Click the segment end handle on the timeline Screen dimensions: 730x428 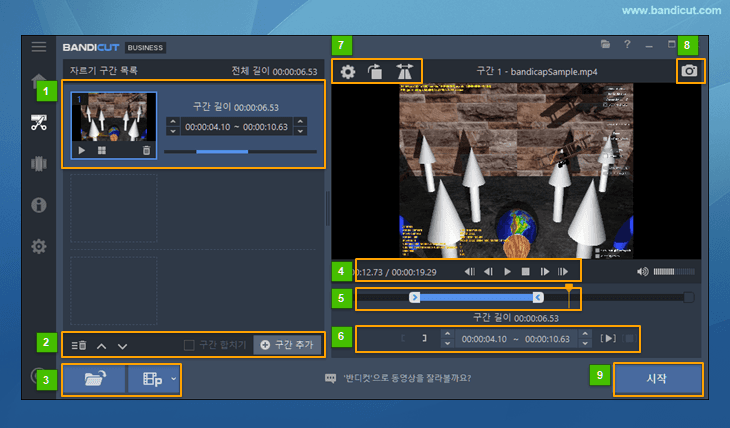pos(538,297)
